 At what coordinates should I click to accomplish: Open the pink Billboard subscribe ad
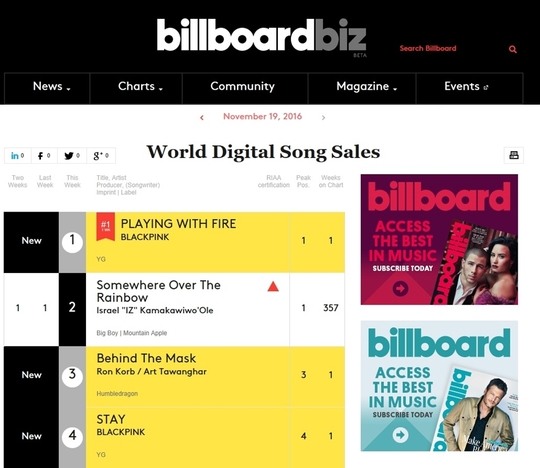tap(439, 239)
